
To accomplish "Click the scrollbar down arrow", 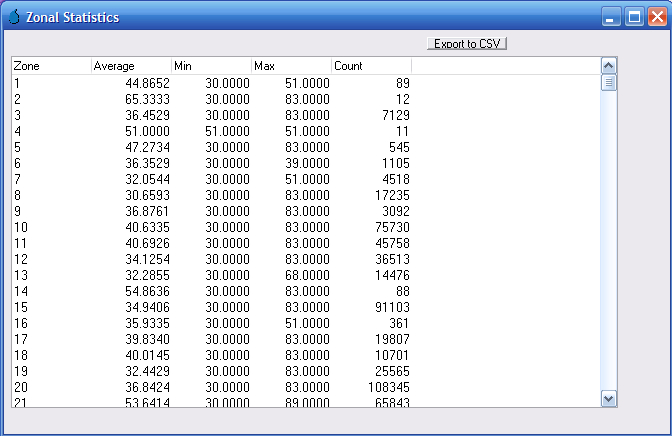I will [x=609, y=399].
